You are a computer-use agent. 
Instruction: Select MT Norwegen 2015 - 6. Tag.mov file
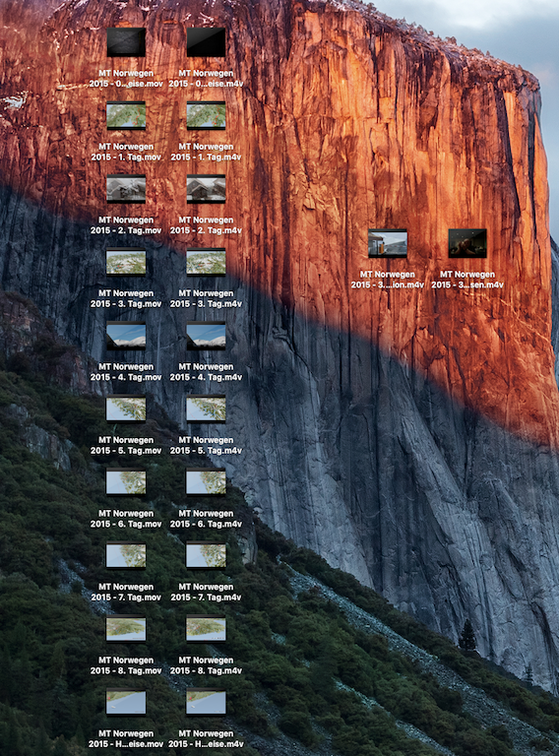point(126,482)
